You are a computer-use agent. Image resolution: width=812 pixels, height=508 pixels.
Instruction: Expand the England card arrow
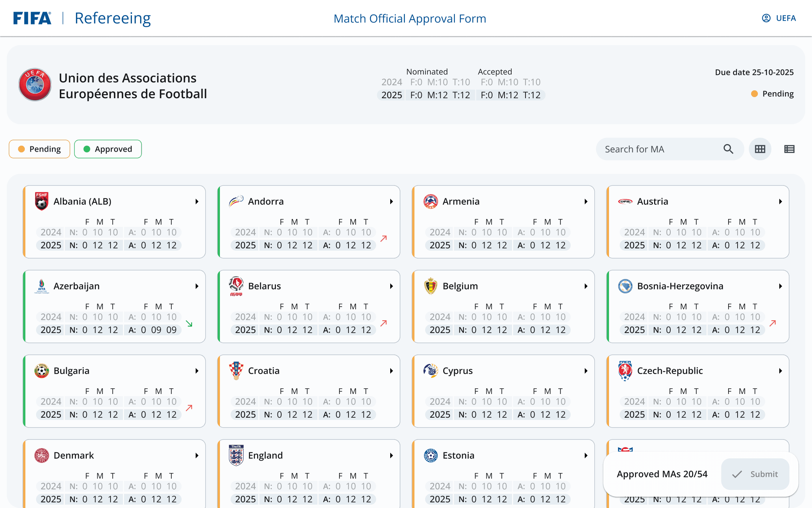pos(391,456)
